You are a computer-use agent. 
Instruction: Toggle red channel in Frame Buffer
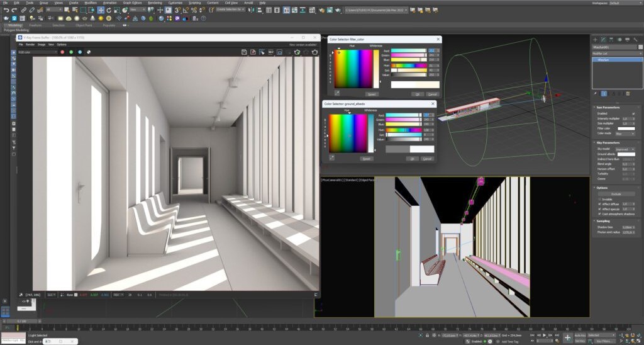coord(62,52)
